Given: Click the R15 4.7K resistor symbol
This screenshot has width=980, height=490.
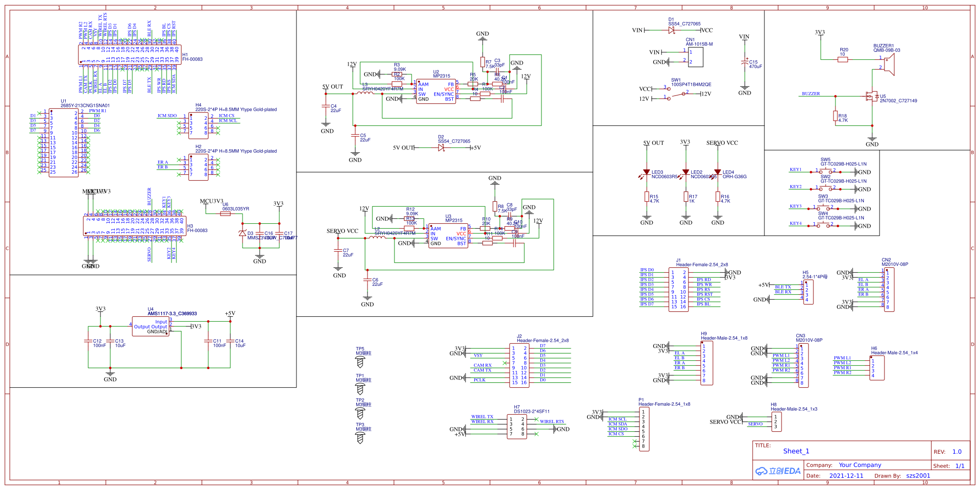Looking at the screenshot, I should (647, 197).
